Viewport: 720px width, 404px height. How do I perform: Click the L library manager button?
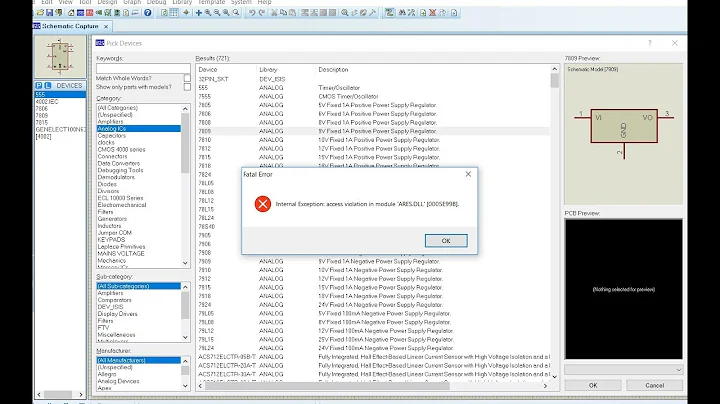pos(48,85)
